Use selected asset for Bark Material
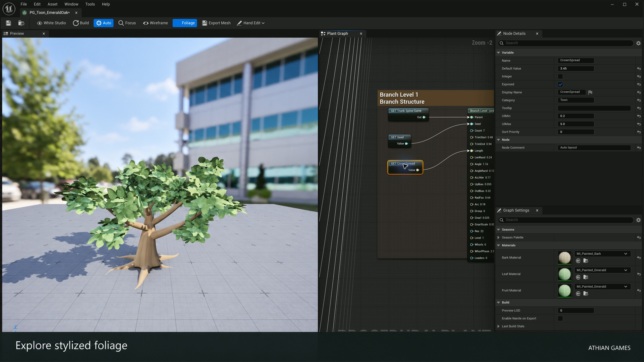The height and width of the screenshot is (362, 644). coord(578,261)
